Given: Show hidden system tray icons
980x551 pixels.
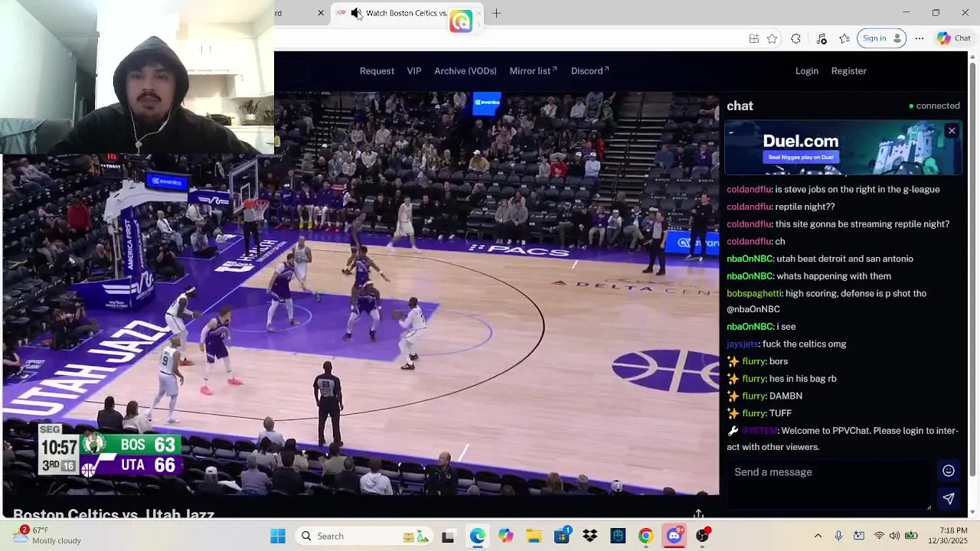Looking at the screenshot, I should tap(818, 536).
